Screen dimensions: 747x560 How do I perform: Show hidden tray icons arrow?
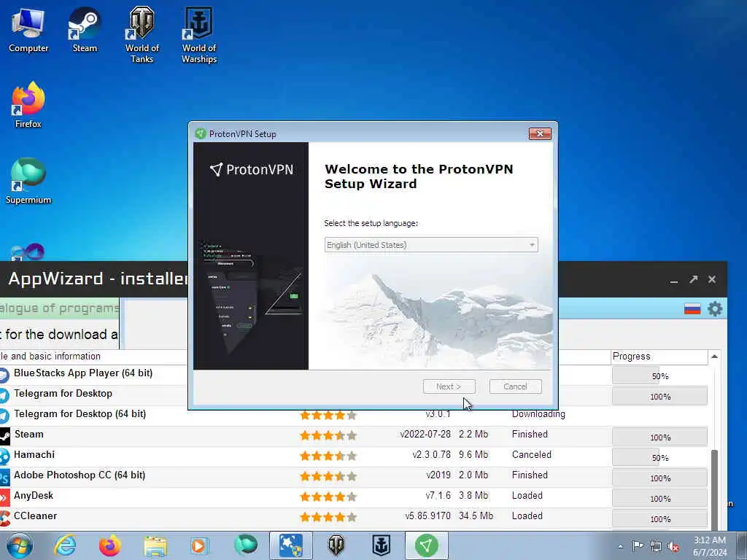pos(620,547)
